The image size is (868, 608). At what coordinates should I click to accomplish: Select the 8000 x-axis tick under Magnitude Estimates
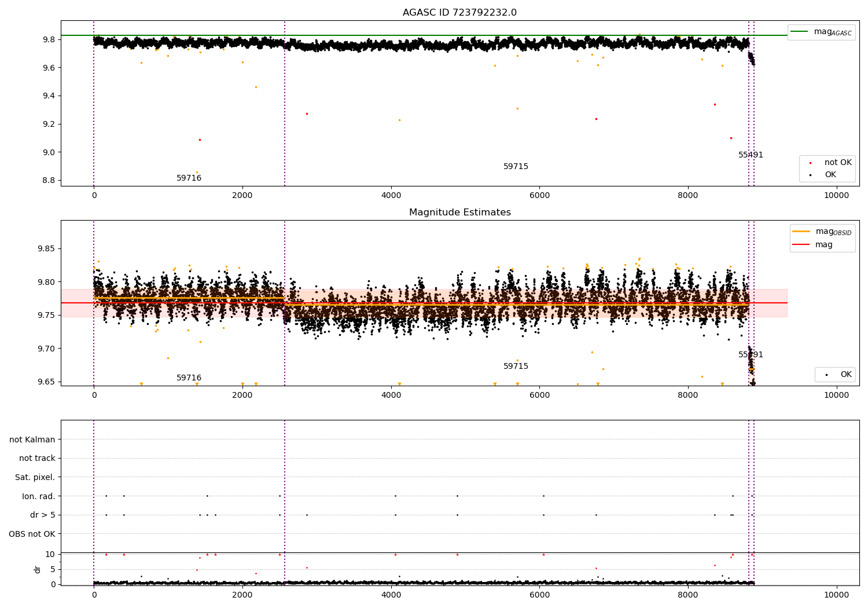pos(688,395)
